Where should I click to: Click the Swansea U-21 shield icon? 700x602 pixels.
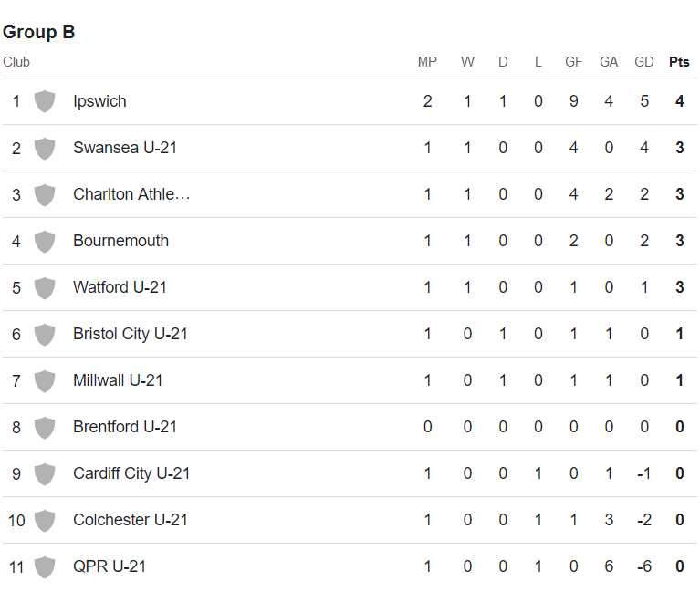click(45, 148)
